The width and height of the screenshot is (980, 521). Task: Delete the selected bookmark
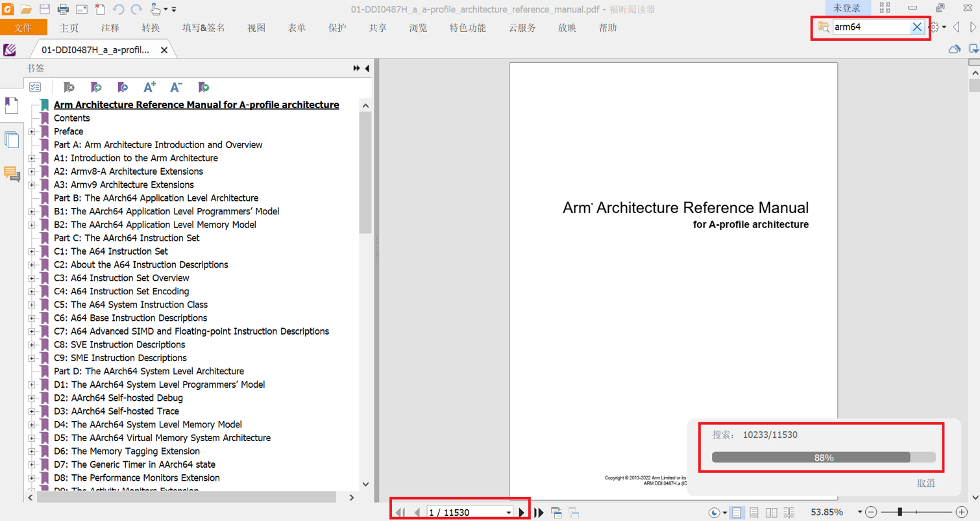point(69,86)
